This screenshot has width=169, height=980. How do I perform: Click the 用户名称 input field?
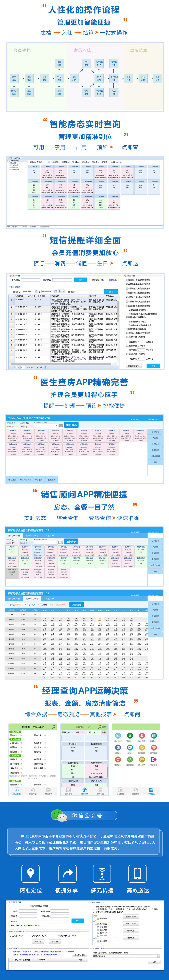point(30,280)
